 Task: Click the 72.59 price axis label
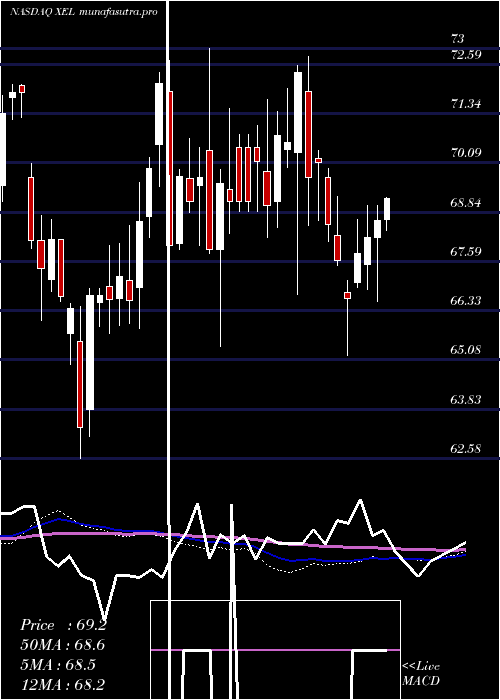tap(466, 55)
